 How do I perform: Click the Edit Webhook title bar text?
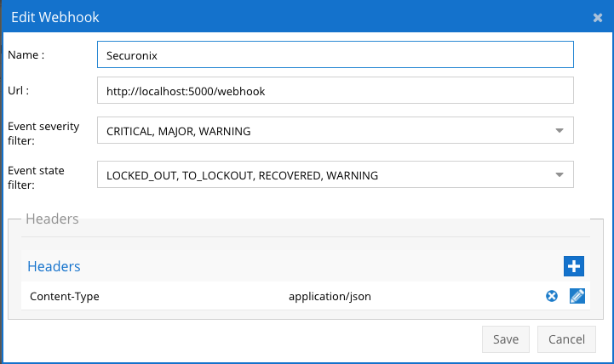point(54,17)
